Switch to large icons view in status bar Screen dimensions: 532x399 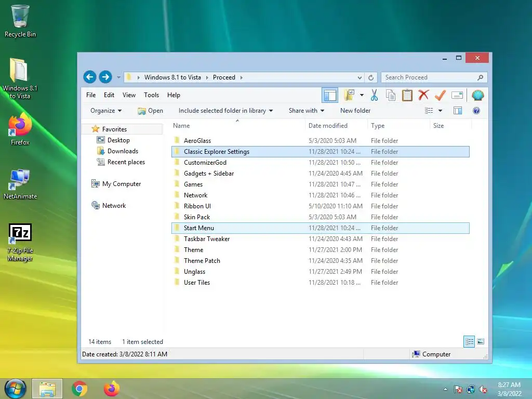pyautogui.click(x=481, y=341)
